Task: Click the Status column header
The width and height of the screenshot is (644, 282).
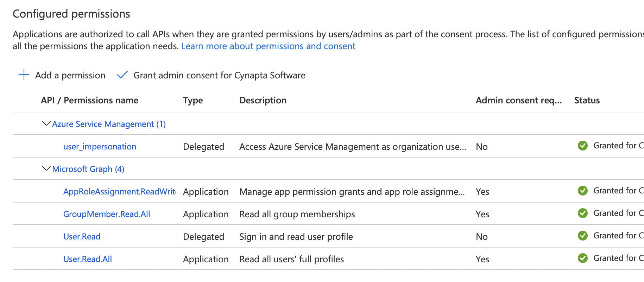Action: click(587, 100)
